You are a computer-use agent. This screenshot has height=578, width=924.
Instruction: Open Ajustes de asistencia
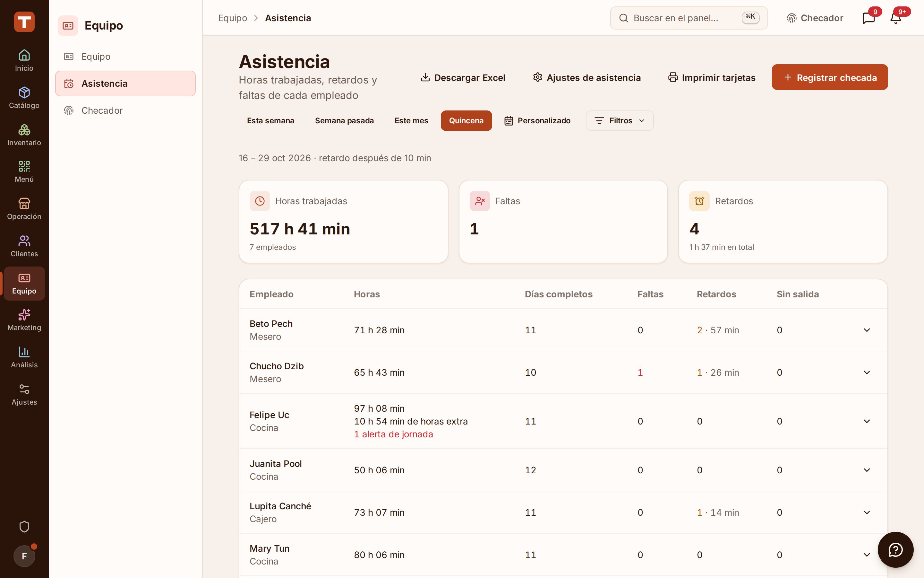click(587, 78)
